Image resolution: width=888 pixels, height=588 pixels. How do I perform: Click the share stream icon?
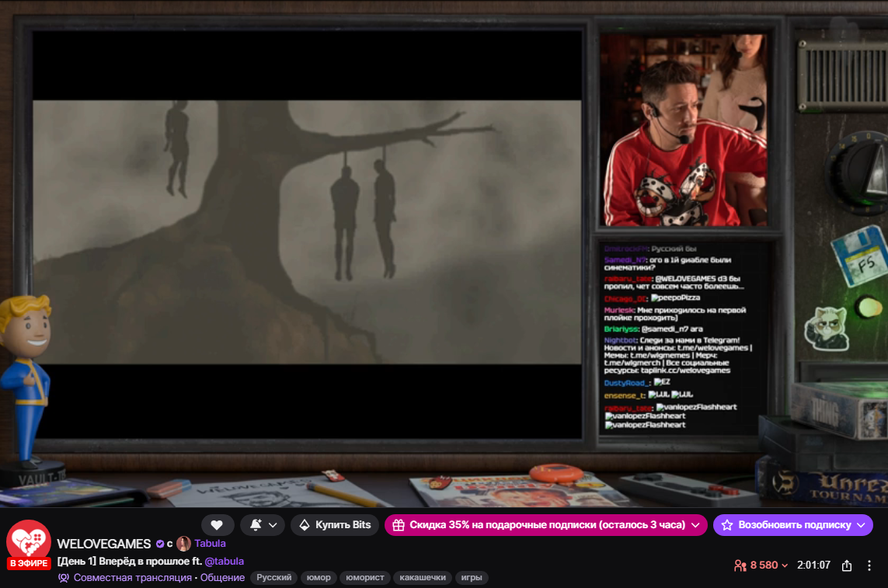coord(847,565)
